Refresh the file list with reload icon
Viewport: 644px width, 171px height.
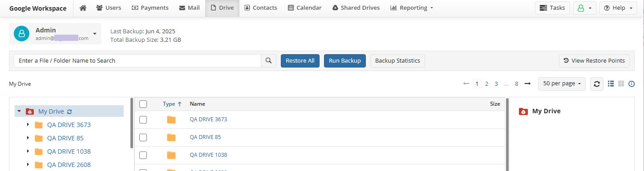coord(597,84)
